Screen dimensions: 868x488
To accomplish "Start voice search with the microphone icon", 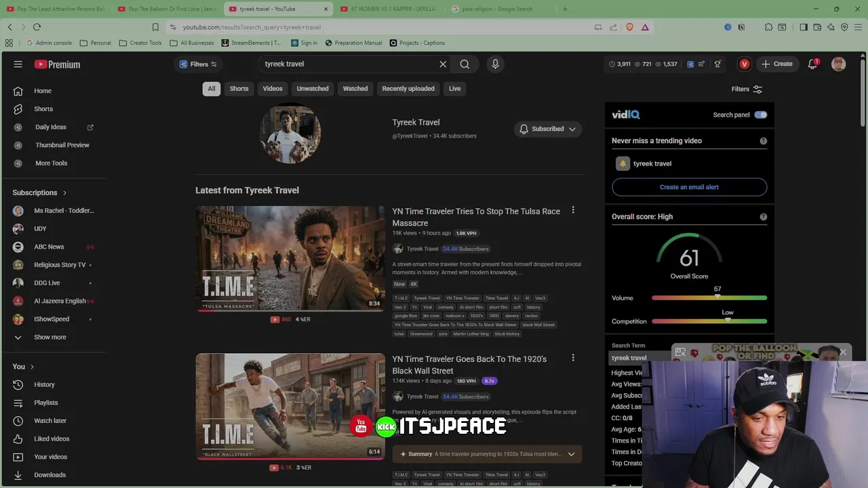I will click(495, 64).
